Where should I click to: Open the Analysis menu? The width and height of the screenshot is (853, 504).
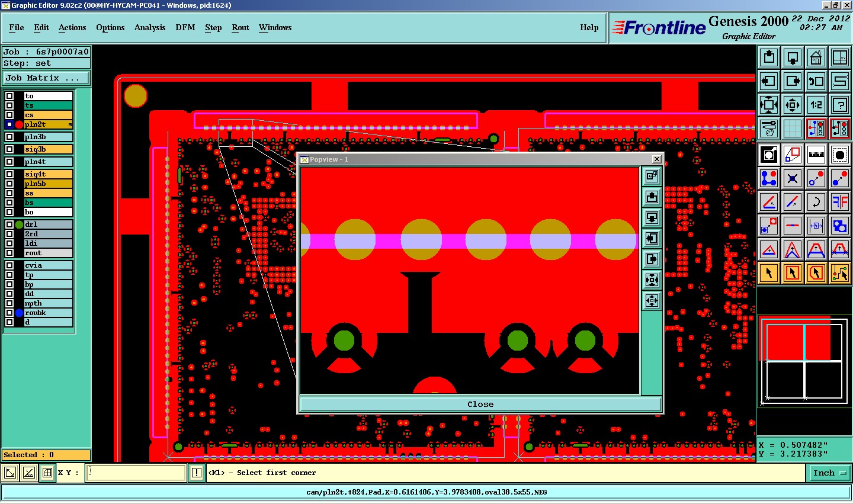[150, 27]
